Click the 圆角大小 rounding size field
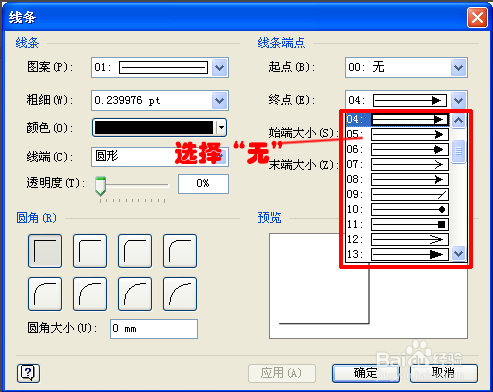This screenshot has width=493, height=392. tap(154, 329)
